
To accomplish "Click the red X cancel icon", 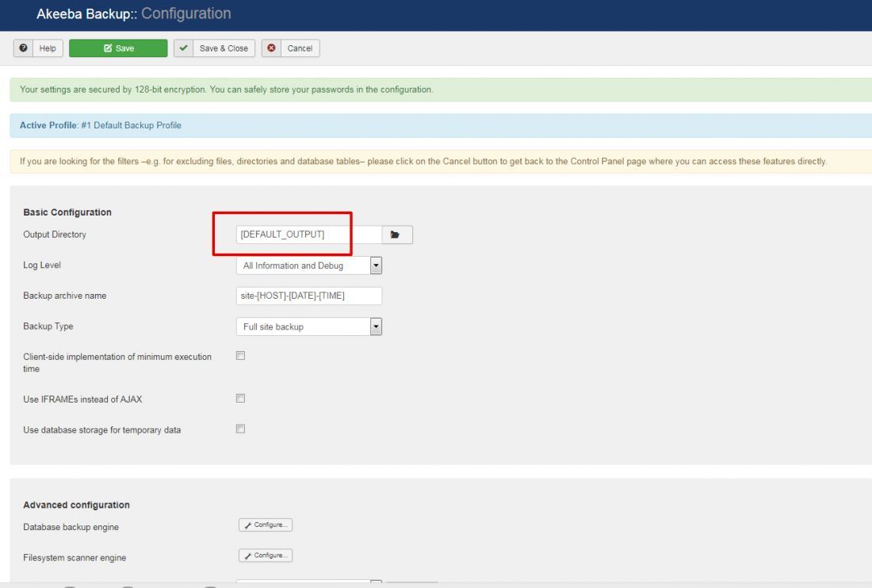I will click(271, 48).
